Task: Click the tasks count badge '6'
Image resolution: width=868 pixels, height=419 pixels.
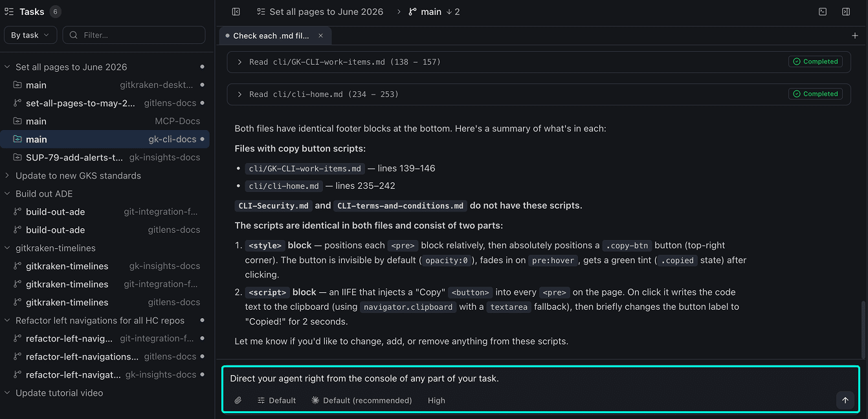Action: 55,12
